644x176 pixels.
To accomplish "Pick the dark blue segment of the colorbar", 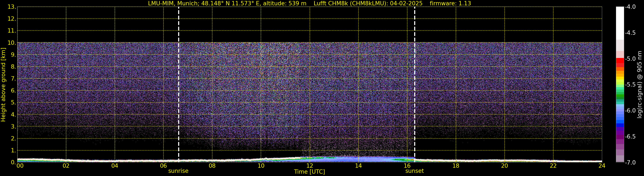I will [620, 125].
